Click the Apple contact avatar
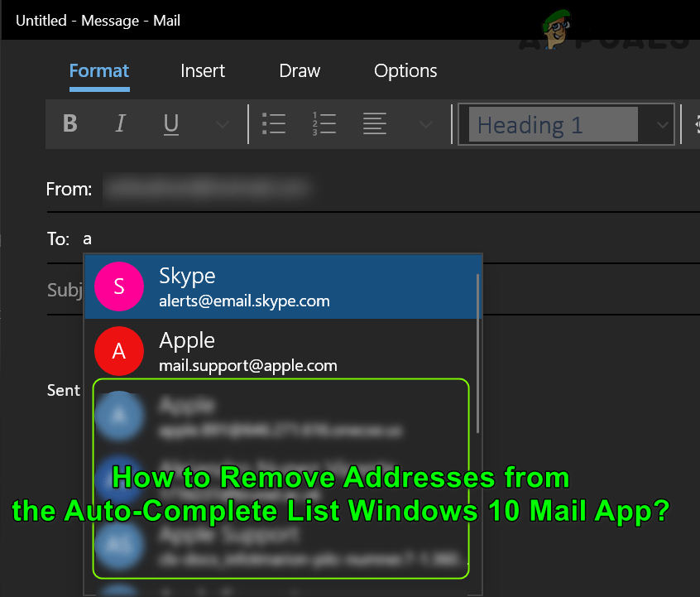The height and width of the screenshot is (597, 700). (119, 350)
